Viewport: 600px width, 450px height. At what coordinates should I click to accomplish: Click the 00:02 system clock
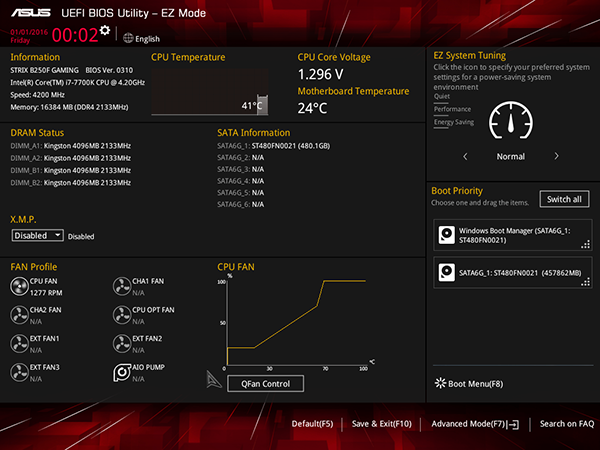(x=75, y=35)
